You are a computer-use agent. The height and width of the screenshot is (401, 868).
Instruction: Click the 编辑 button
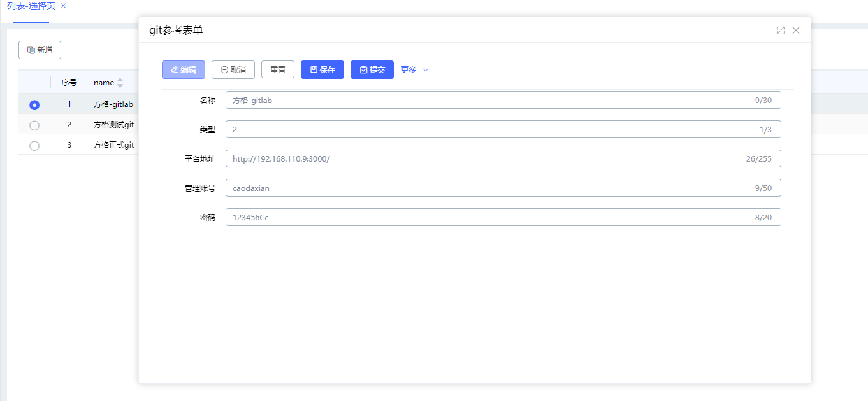[184, 70]
